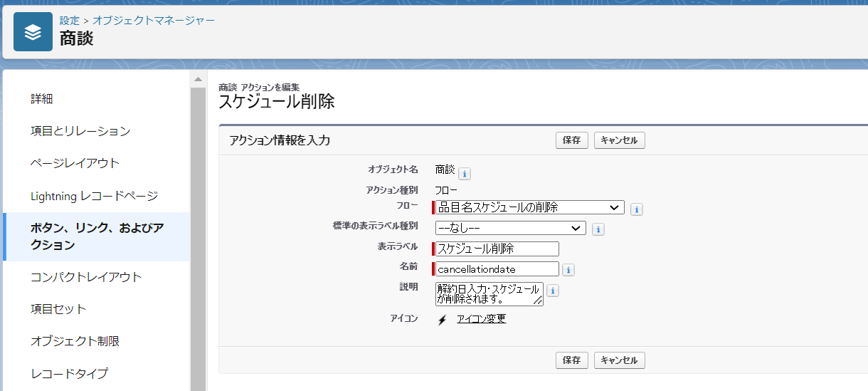Click the アクション種別 value フロー
The height and width of the screenshot is (391, 868).
coord(446,190)
